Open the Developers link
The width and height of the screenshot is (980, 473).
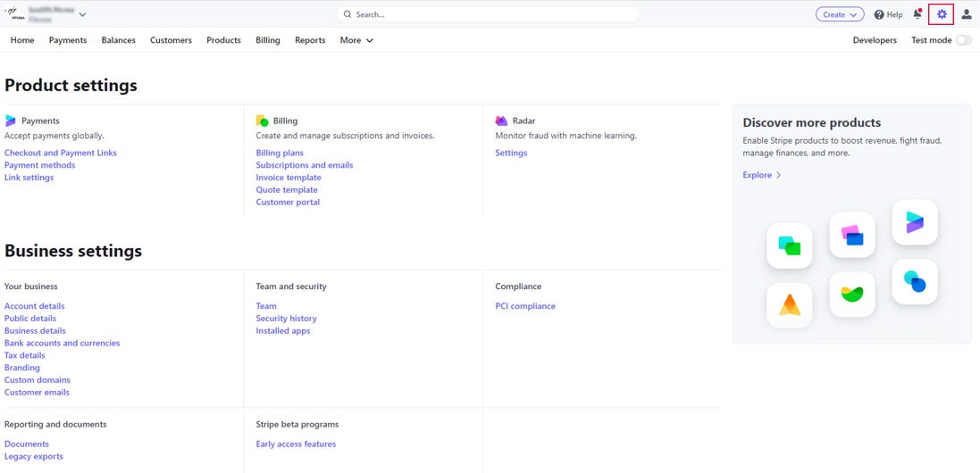pyautogui.click(x=875, y=40)
